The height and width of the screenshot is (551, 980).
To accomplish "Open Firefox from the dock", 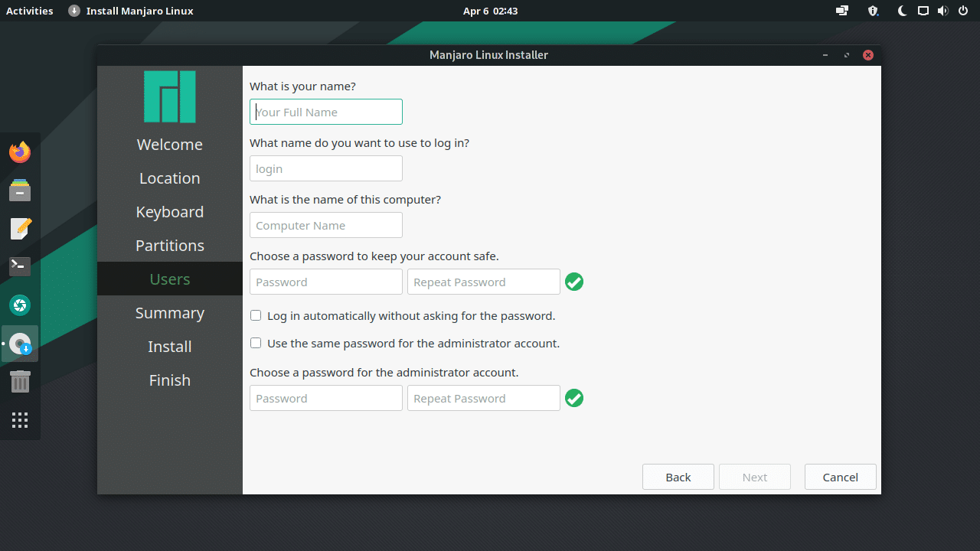I will tap(20, 152).
